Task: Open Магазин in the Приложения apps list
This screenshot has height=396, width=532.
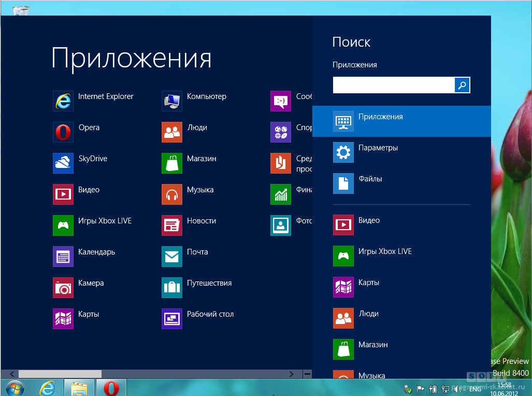Action: (171, 163)
